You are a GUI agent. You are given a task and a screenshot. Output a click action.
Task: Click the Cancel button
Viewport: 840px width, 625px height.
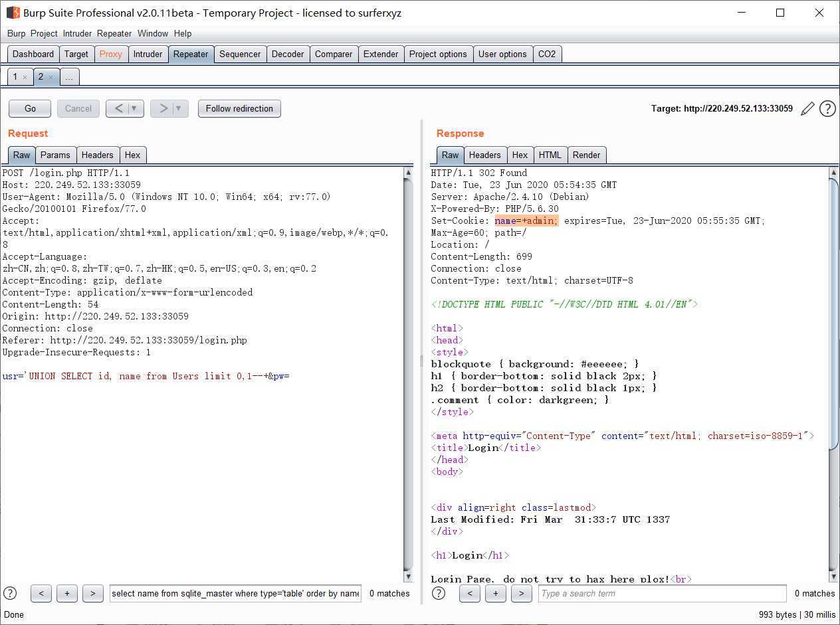click(78, 108)
